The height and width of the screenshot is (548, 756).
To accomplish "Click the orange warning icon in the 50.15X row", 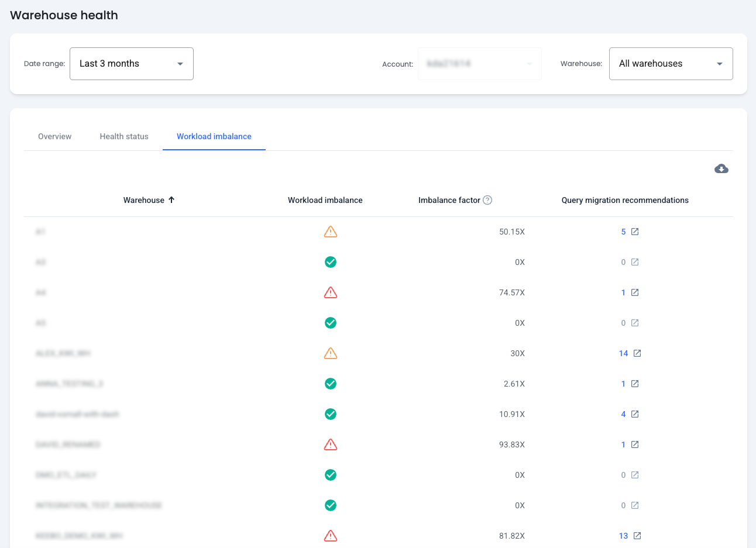I will point(331,232).
